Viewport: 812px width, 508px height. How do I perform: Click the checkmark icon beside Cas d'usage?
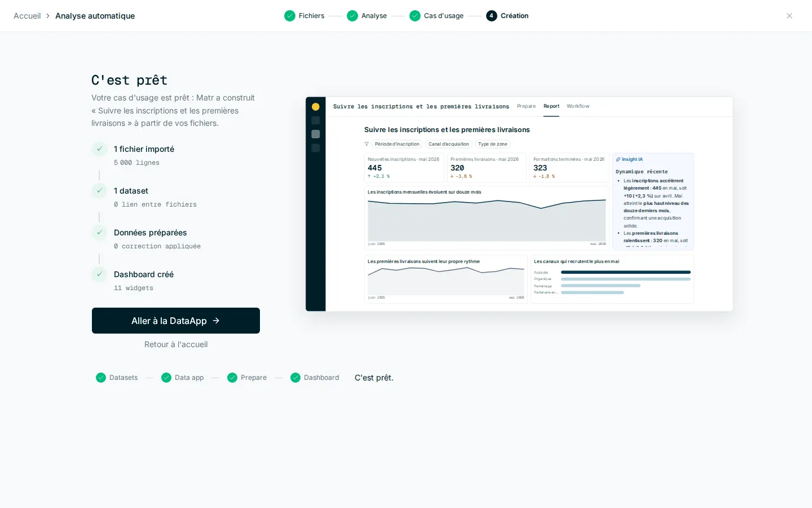pyautogui.click(x=415, y=16)
